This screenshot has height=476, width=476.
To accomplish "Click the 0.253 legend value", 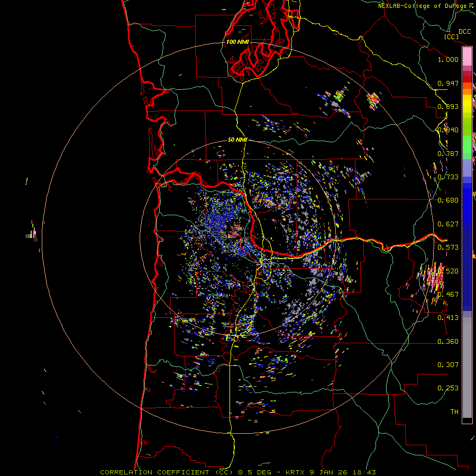I will pos(448,388).
